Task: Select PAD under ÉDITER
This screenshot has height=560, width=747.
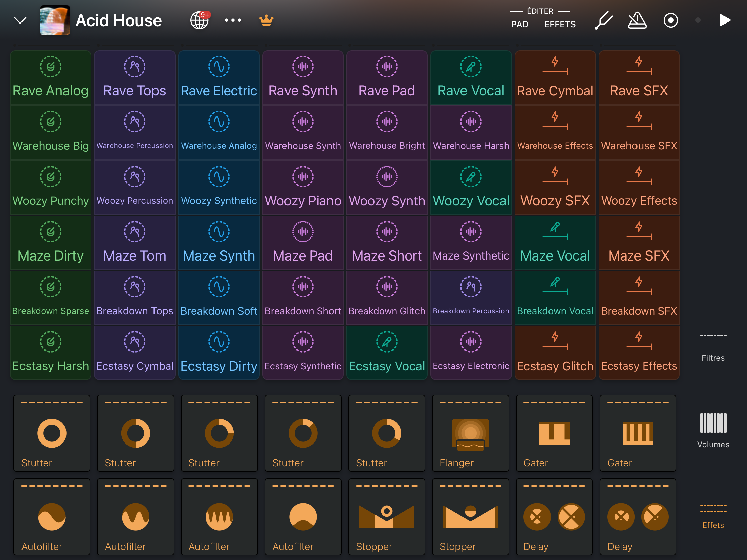Action: point(519,24)
